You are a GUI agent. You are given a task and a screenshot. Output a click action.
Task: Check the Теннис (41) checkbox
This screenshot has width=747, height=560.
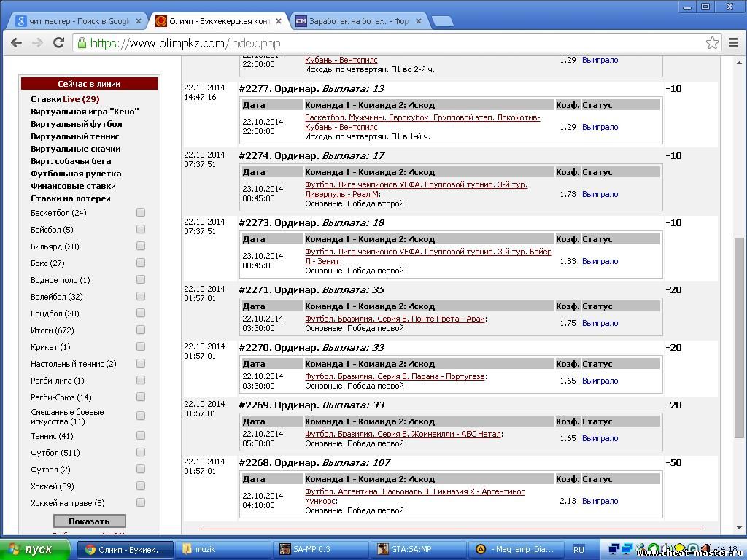tap(141, 436)
